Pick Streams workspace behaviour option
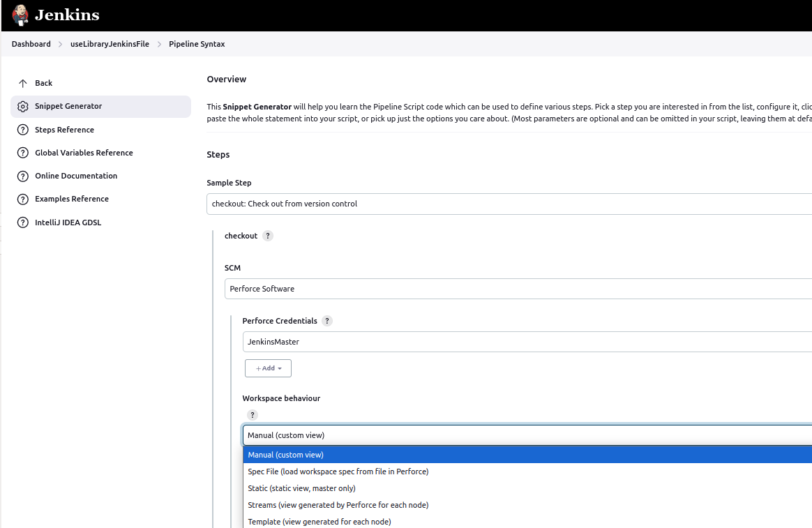812x528 pixels. point(338,505)
